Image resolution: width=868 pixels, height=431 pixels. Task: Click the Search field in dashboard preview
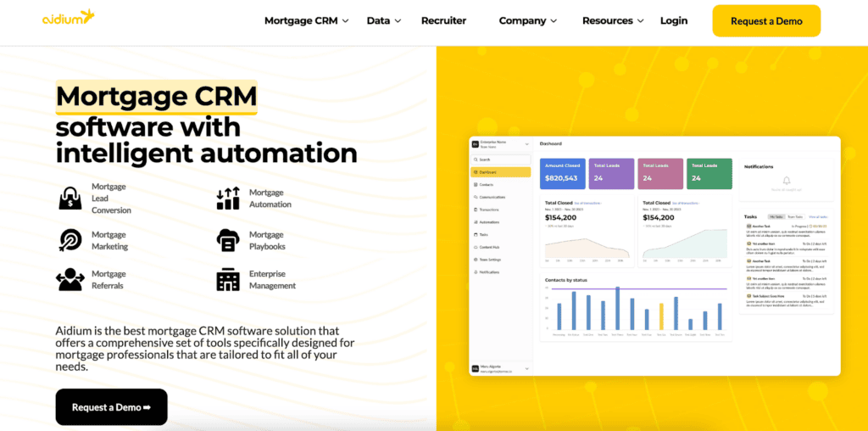(500, 160)
